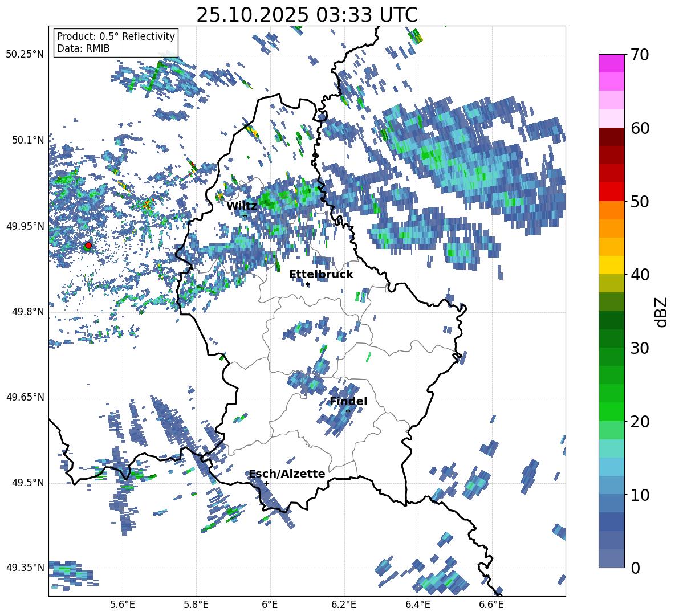Click the 6.6°E longitude tick label
Viewport: 675px width, 616px height.
pyautogui.click(x=491, y=605)
